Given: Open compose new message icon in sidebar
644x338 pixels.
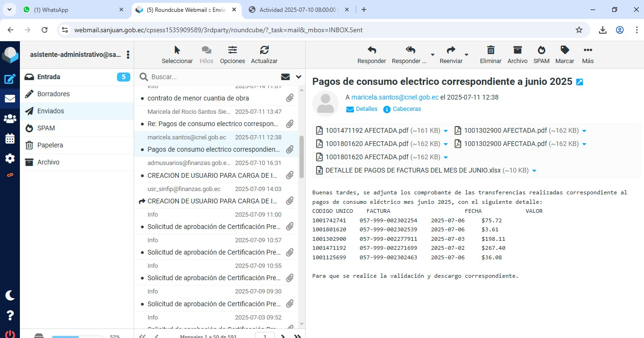Looking at the screenshot, I should point(10,79).
